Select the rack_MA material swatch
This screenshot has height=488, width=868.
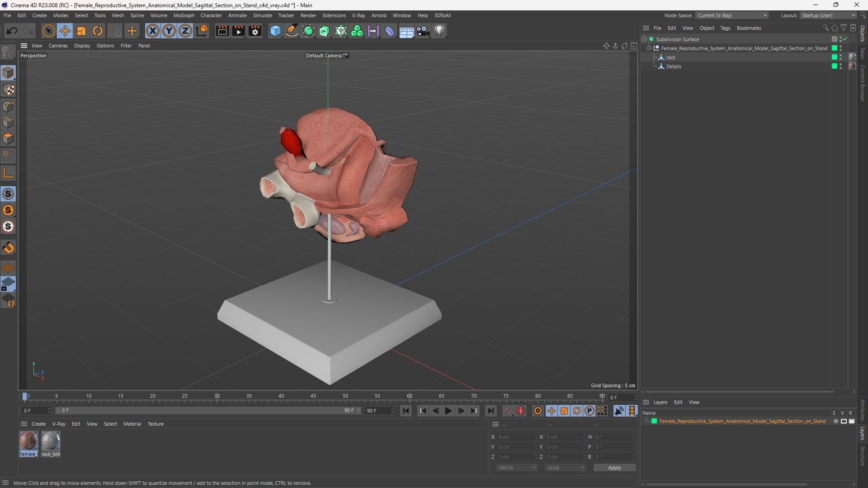point(51,444)
